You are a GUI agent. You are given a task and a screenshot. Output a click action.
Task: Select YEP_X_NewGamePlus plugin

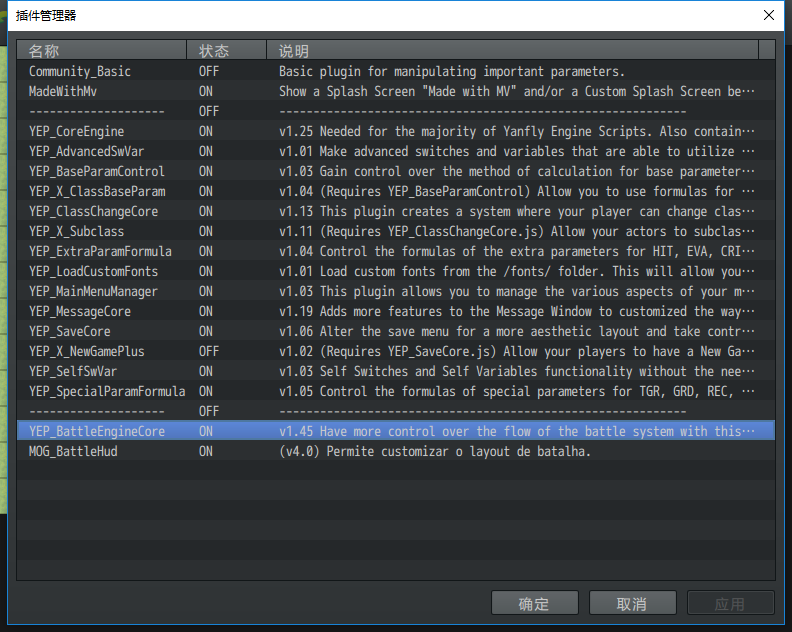point(395,352)
